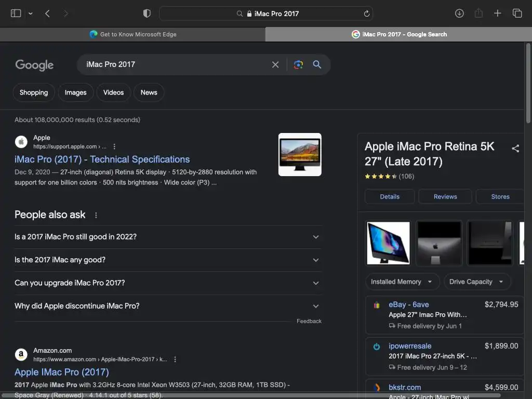Screen dimensions: 532x399
Task: Open People also ask options menu
Action: click(96, 215)
